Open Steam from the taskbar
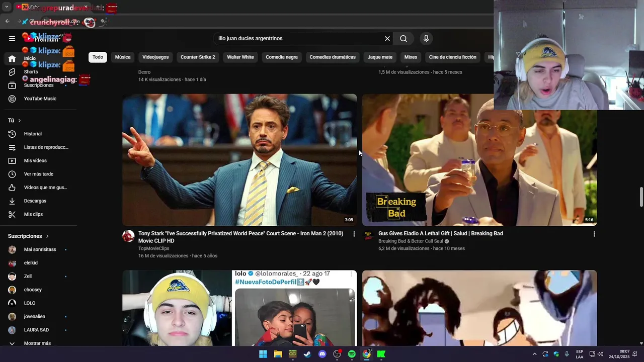 click(x=307, y=354)
